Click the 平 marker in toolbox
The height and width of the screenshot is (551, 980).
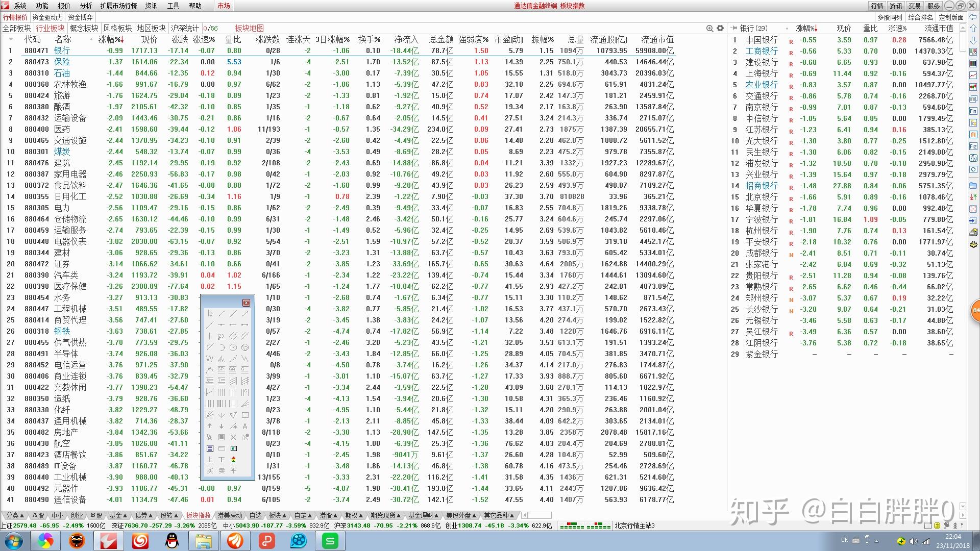click(233, 470)
